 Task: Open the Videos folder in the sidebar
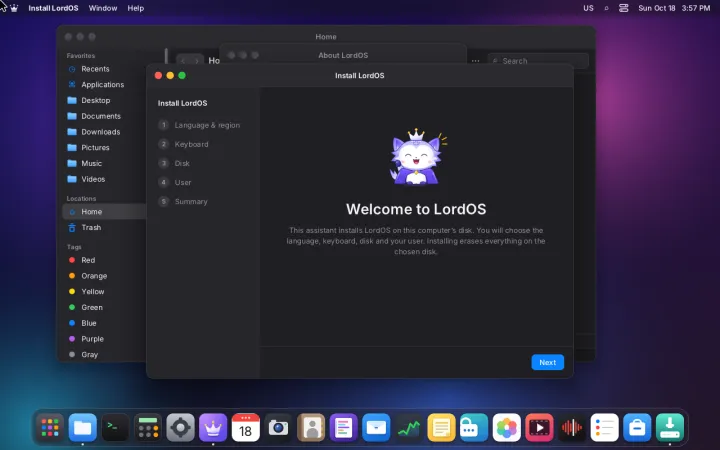[x=104, y=179]
